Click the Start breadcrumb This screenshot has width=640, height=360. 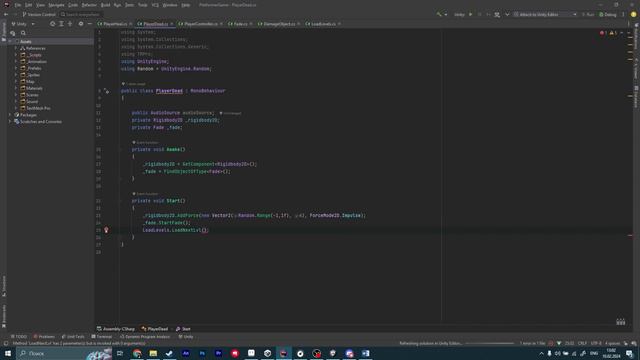tap(183, 329)
